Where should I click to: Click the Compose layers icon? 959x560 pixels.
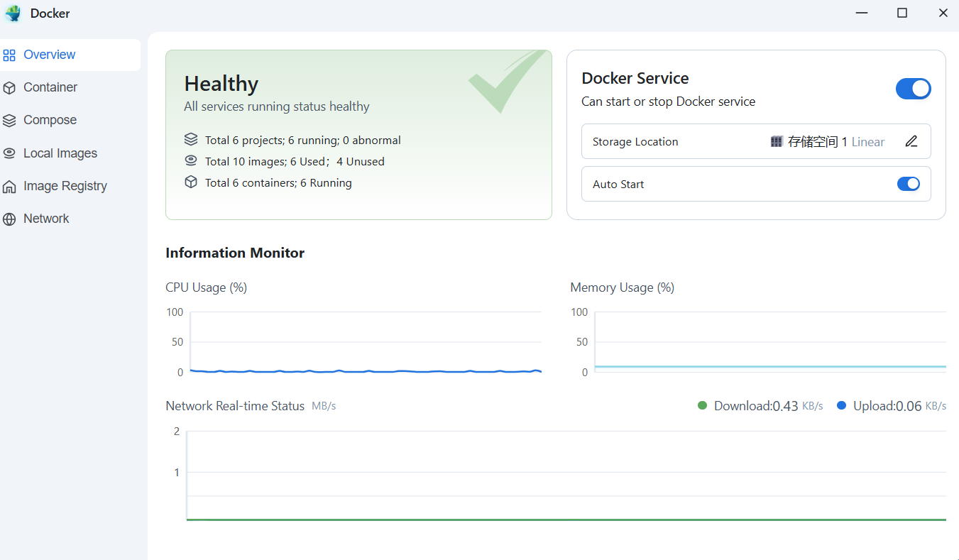[x=9, y=121]
